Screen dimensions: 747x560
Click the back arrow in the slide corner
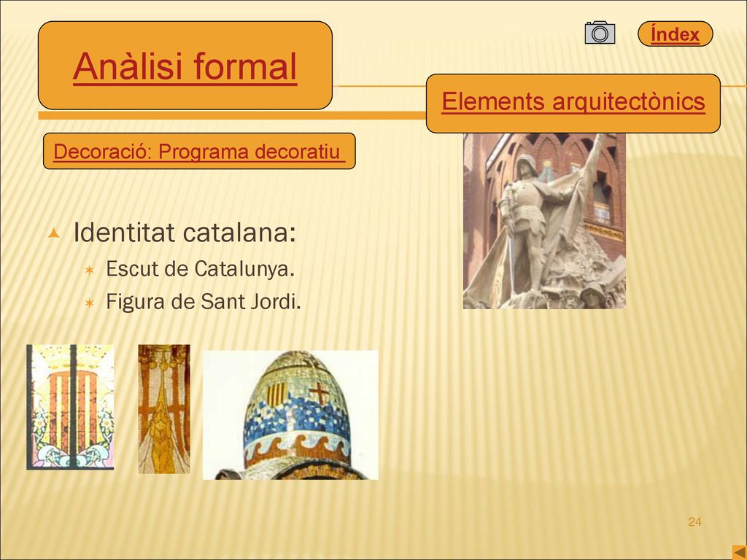point(740,551)
